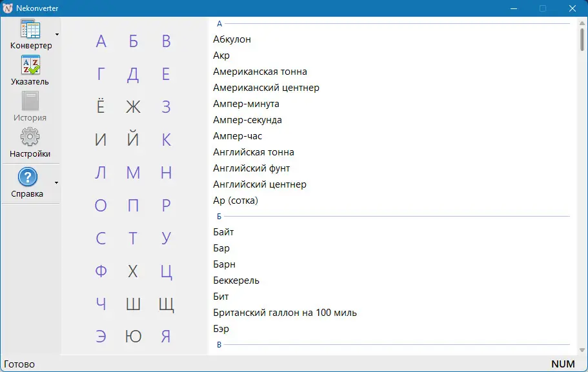
Task: Open the Британский галлон на 100 миль entry
Action: click(x=284, y=312)
